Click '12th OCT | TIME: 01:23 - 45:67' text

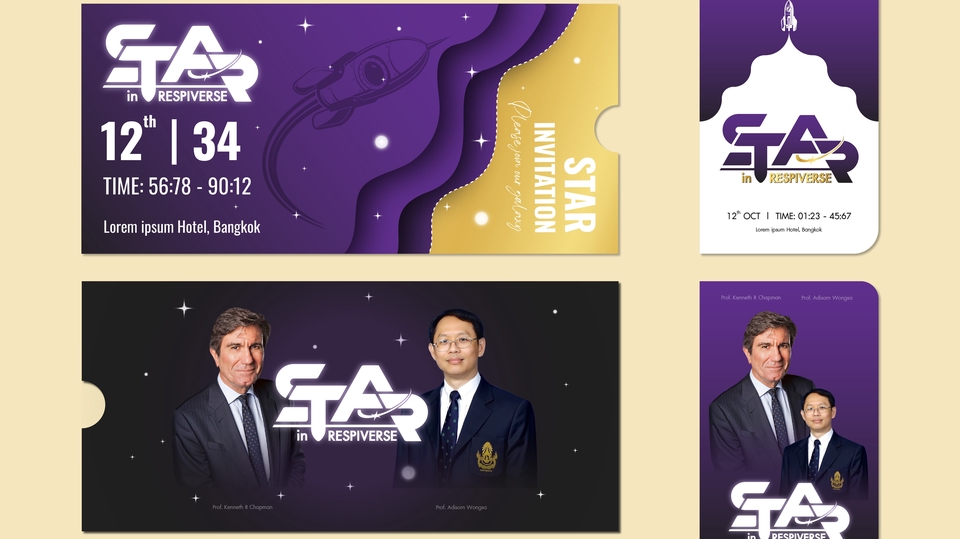[789, 216]
